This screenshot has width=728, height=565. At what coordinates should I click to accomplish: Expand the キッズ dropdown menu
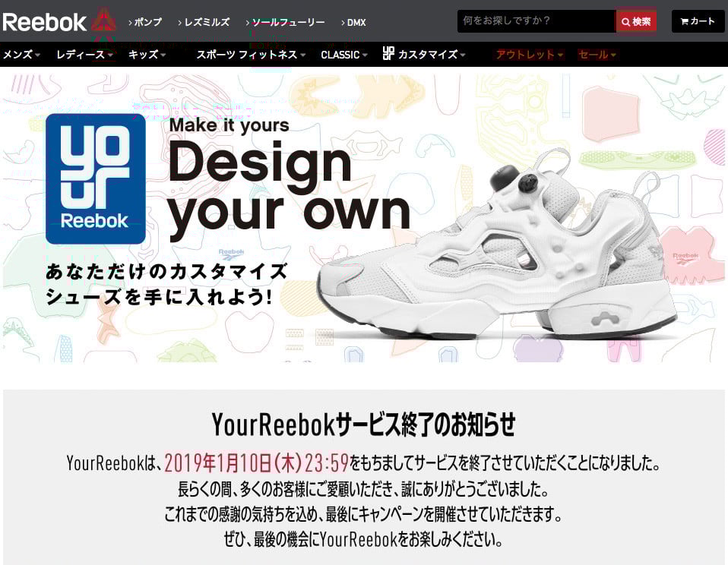(147, 54)
